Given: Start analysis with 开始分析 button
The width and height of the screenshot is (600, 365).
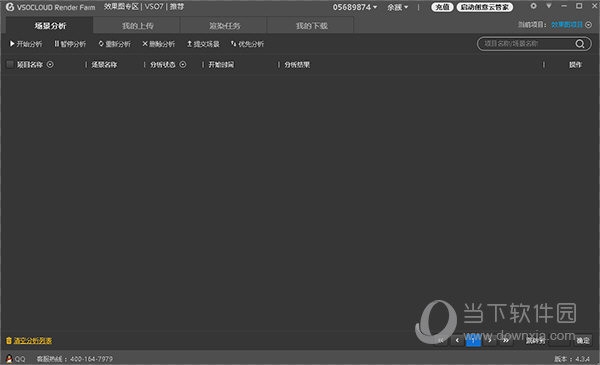Looking at the screenshot, I should 26,44.
